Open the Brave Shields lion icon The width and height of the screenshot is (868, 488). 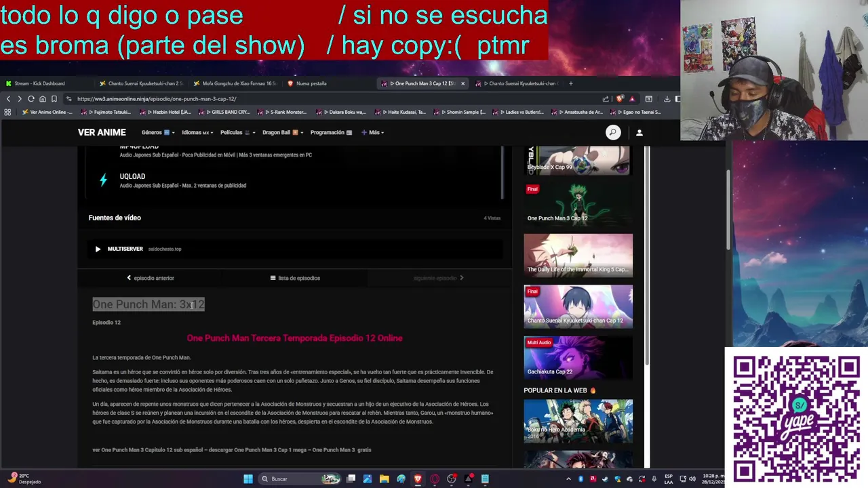tap(619, 99)
